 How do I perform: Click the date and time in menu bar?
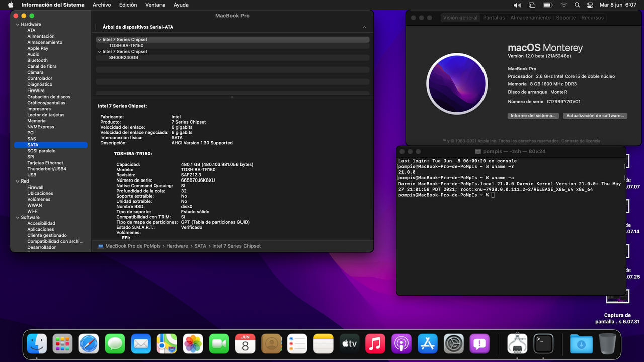[x=618, y=5]
